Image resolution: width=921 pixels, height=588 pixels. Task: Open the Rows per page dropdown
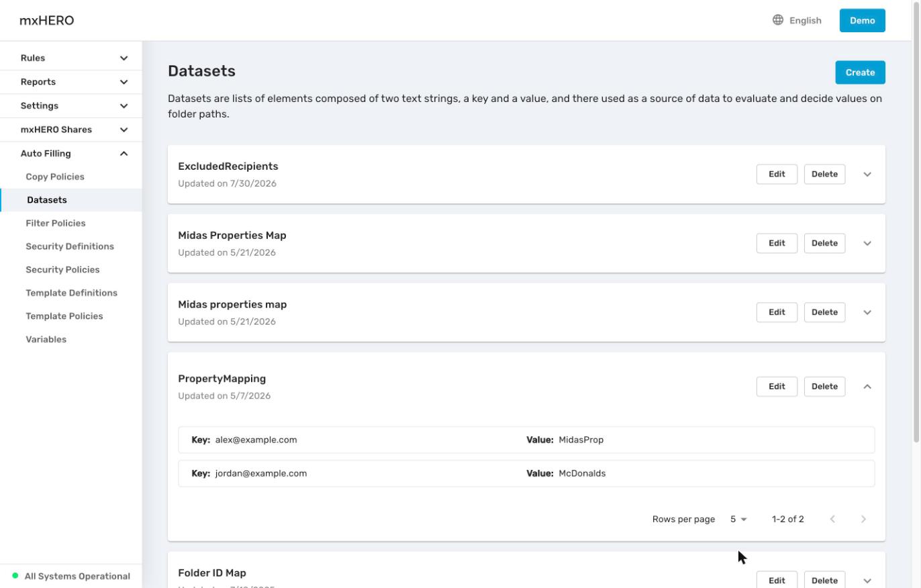(x=738, y=519)
